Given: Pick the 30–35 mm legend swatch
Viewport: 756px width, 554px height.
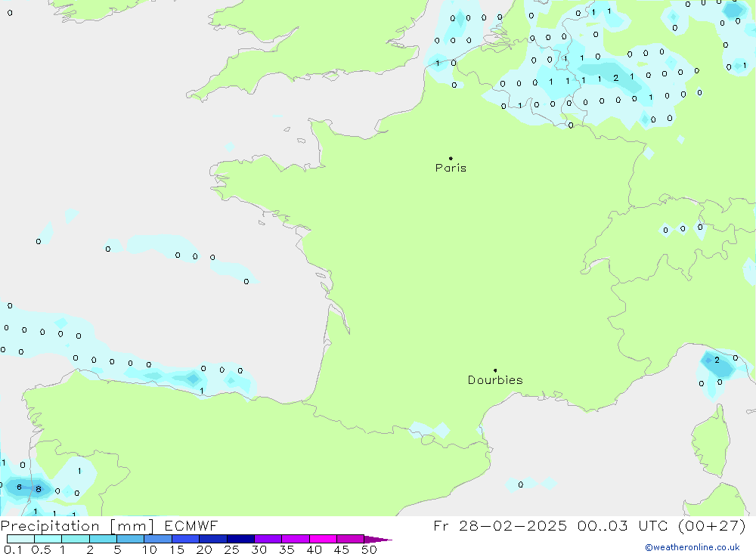Looking at the screenshot, I should pyautogui.click(x=268, y=539).
